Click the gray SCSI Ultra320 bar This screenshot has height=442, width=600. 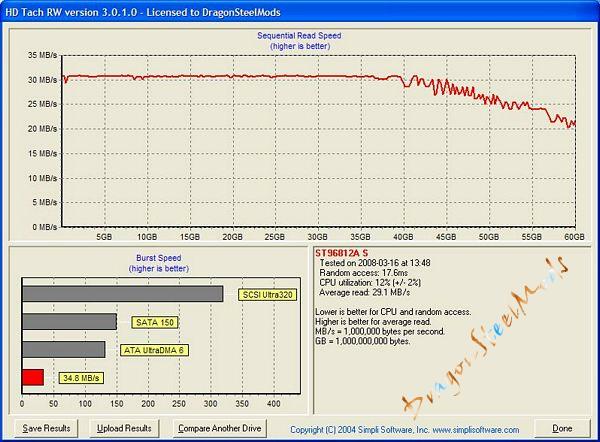pos(122,294)
